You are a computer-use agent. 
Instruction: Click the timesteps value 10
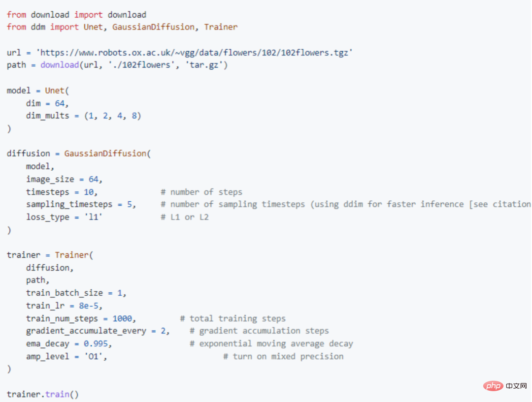pos(89,192)
